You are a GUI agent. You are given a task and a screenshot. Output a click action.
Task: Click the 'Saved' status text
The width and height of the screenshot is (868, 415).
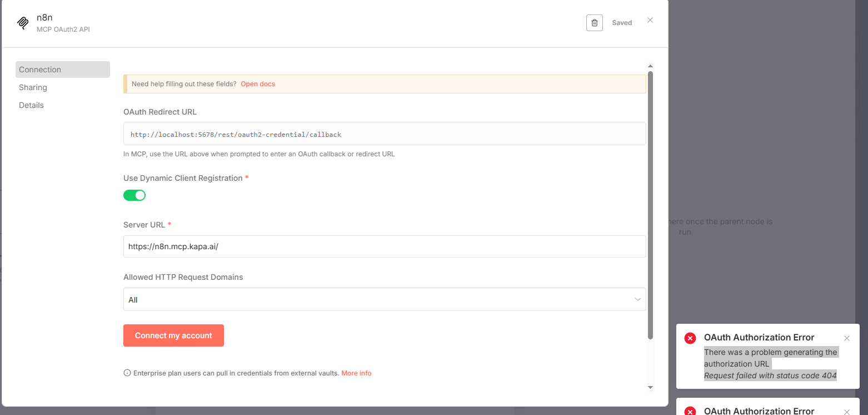pyautogui.click(x=622, y=23)
